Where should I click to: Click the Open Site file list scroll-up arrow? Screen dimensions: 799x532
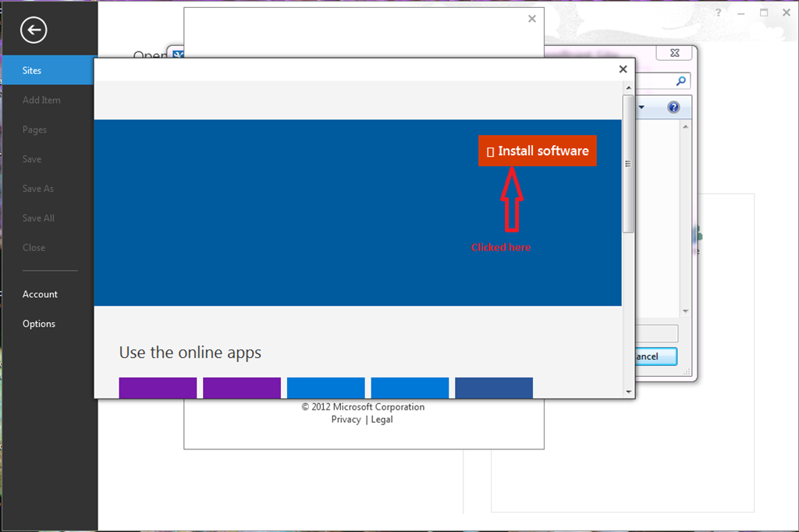click(x=685, y=126)
